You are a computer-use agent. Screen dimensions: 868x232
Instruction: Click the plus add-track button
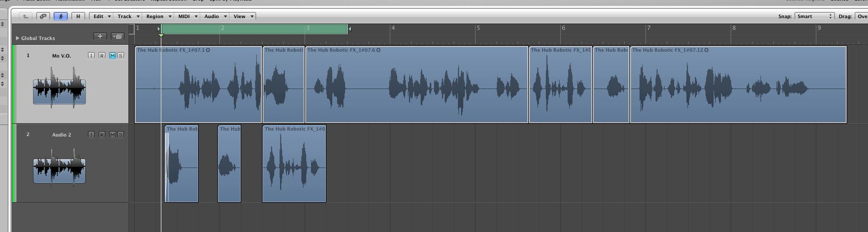click(x=100, y=36)
